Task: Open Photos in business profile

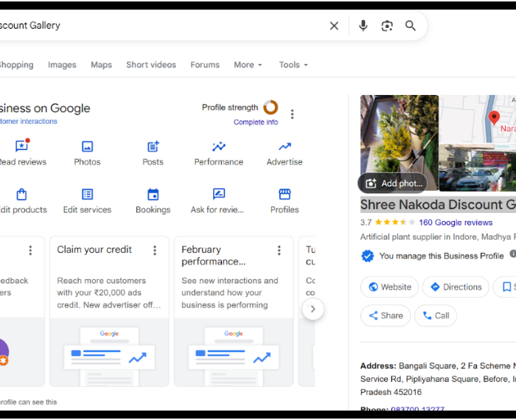Action: (x=87, y=147)
